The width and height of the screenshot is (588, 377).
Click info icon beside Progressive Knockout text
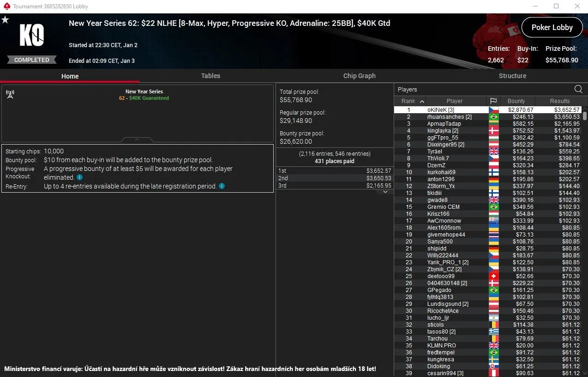tap(79, 177)
